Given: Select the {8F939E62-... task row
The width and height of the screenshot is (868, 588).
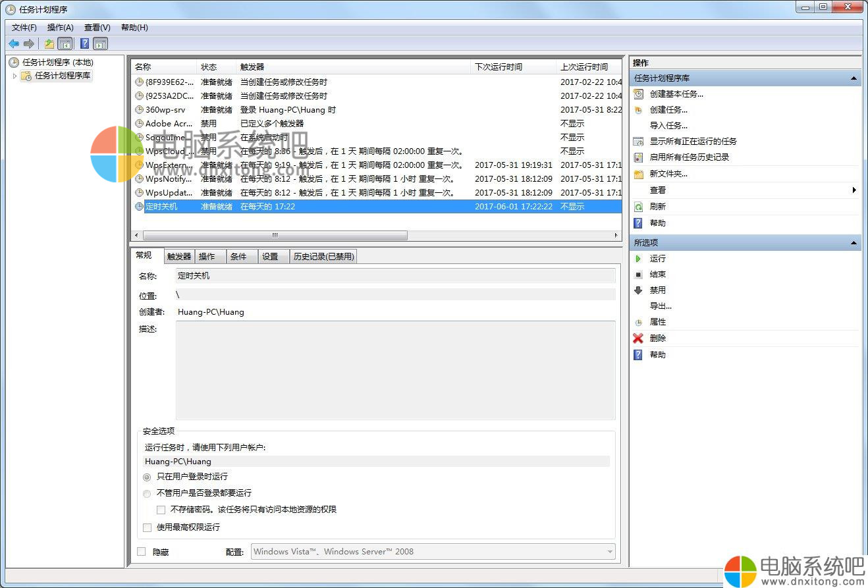Looking at the screenshot, I should [377, 82].
